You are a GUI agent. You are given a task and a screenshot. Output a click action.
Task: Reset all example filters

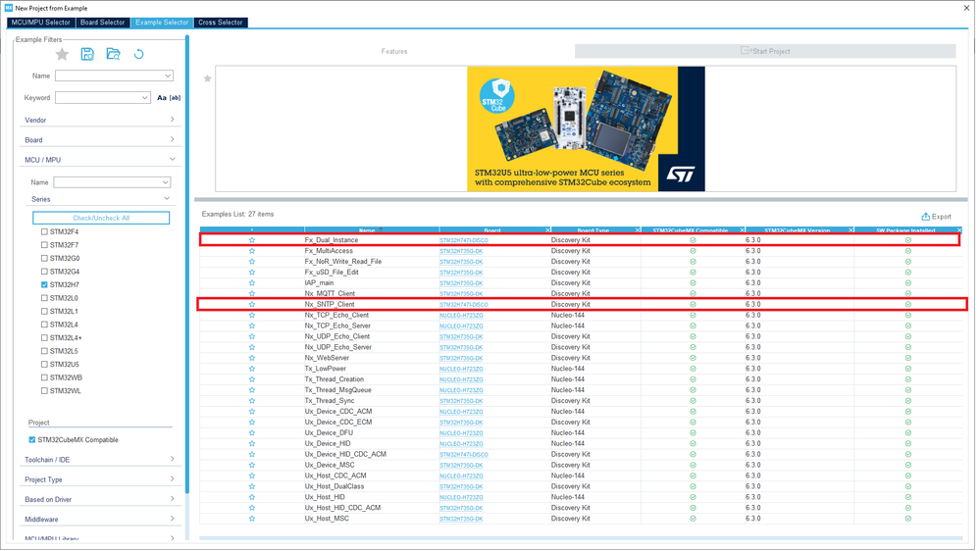click(x=138, y=54)
